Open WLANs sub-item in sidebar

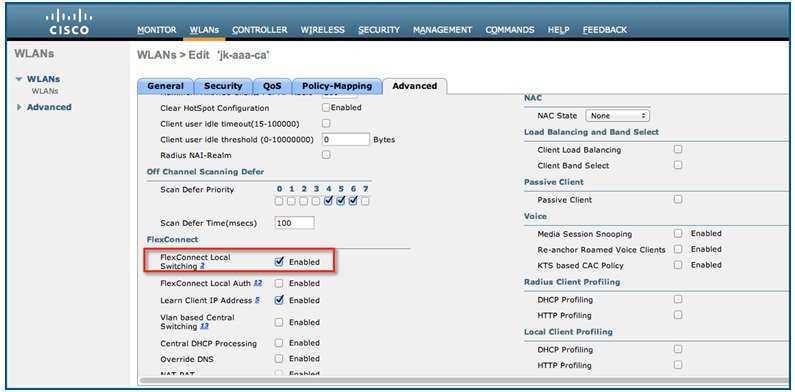click(45, 91)
